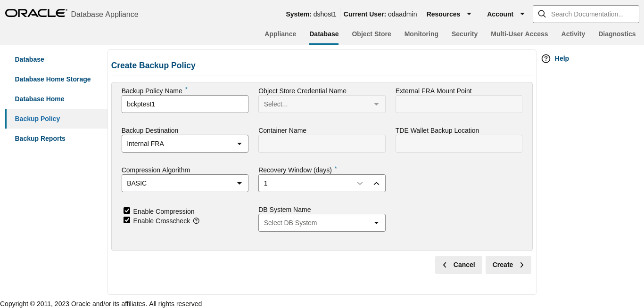Decrease Recovery Window with down chevron
The image size is (644, 308).
tap(360, 183)
